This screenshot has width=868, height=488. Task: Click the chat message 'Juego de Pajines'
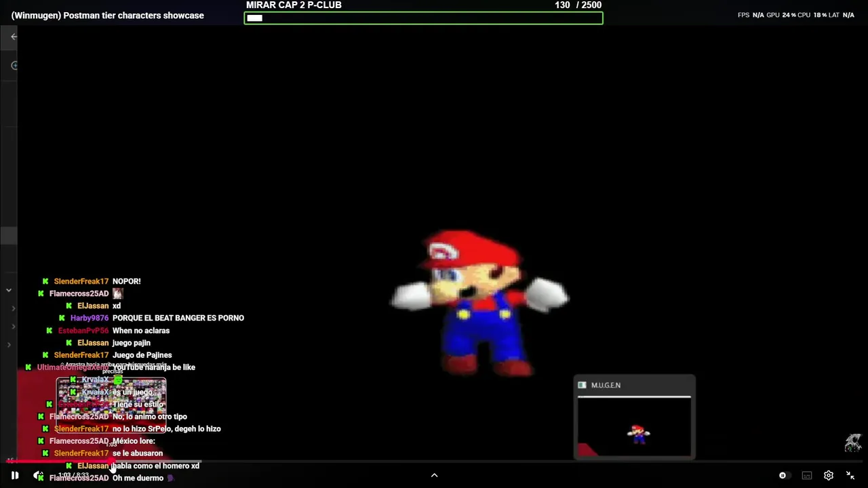coord(142,355)
